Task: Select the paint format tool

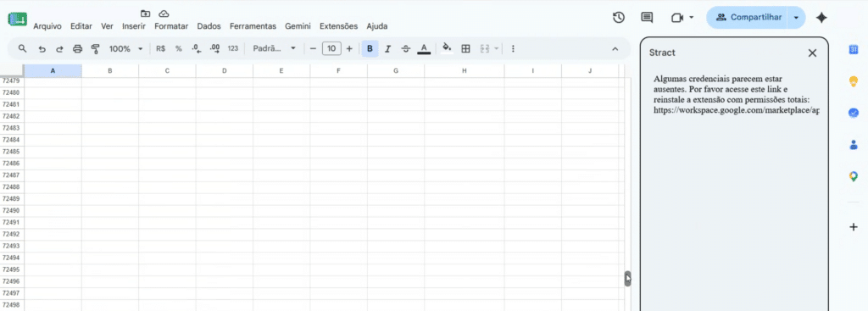Action: pos(95,48)
